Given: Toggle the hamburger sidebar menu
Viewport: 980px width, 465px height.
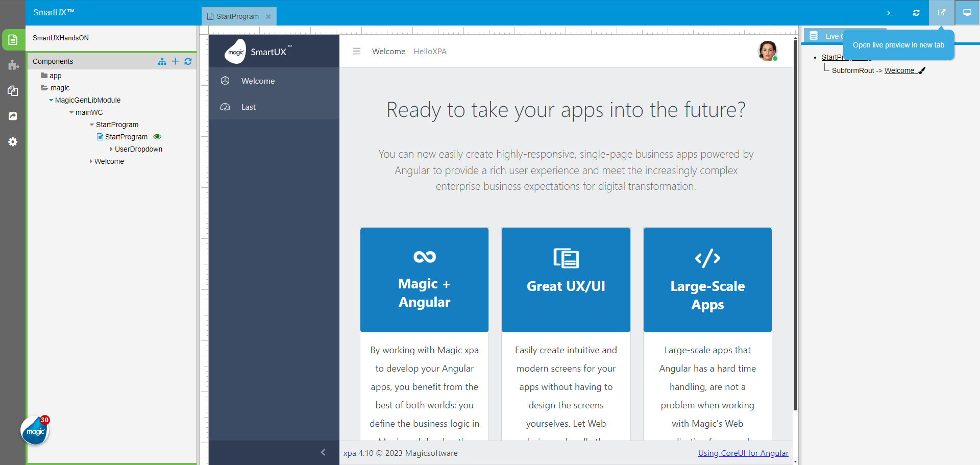Looking at the screenshot, I should click(357, 52).
